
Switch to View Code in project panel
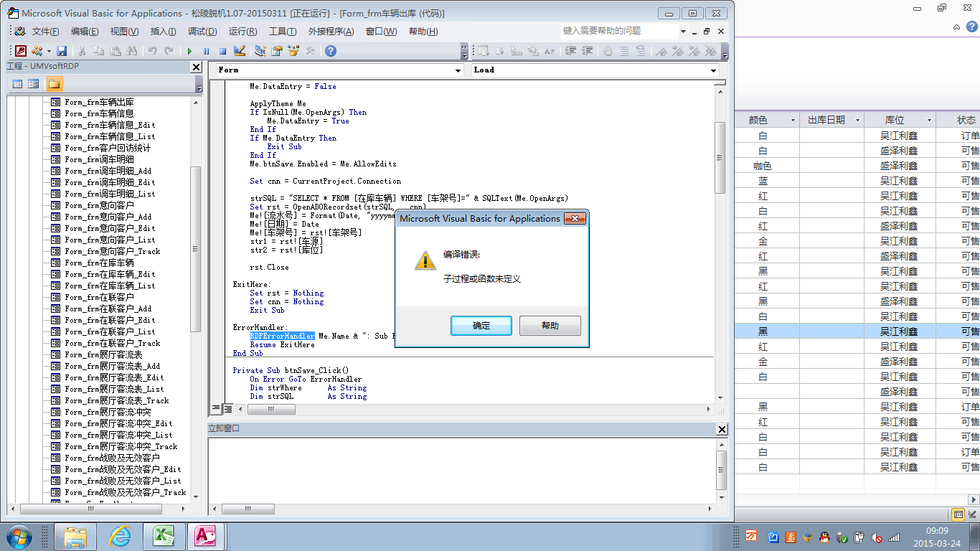[17, 84]
